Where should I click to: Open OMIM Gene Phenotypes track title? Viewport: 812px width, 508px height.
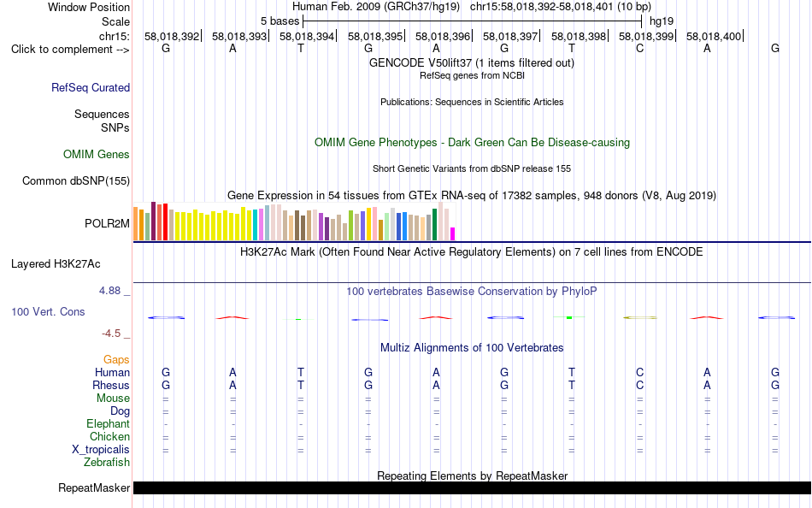[472, 143]
